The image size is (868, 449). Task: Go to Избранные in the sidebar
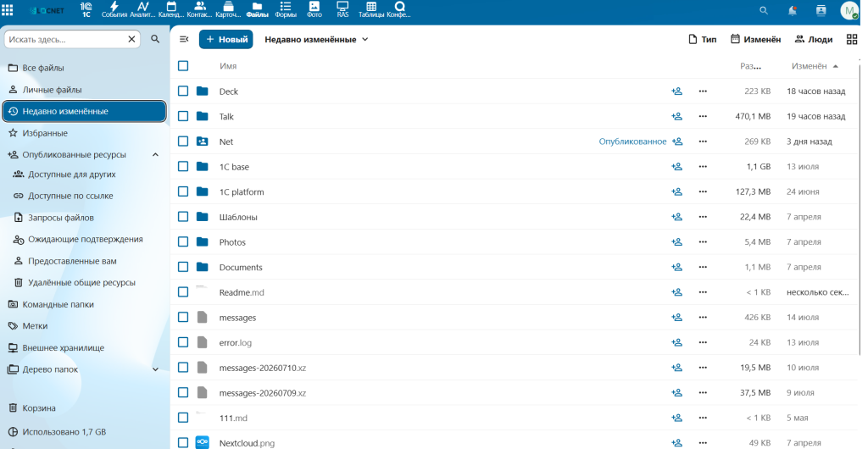coord(46,133)
